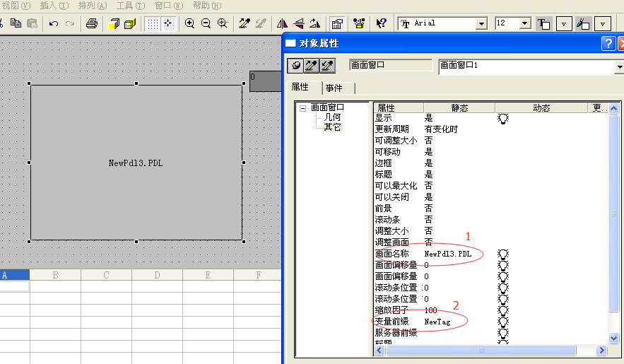The width and height of the screenshot is (624, 364).
Task: Zoom out with magnifier minus icon
Action: point(206,23)
